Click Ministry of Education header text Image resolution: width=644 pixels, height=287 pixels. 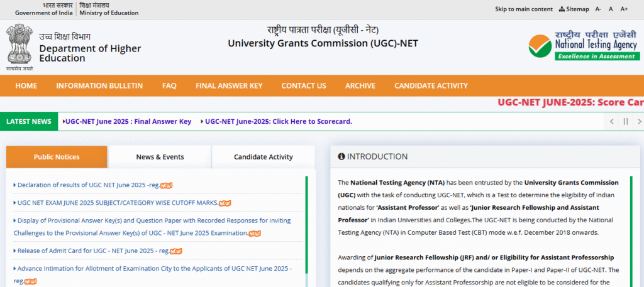pos(109,13)
